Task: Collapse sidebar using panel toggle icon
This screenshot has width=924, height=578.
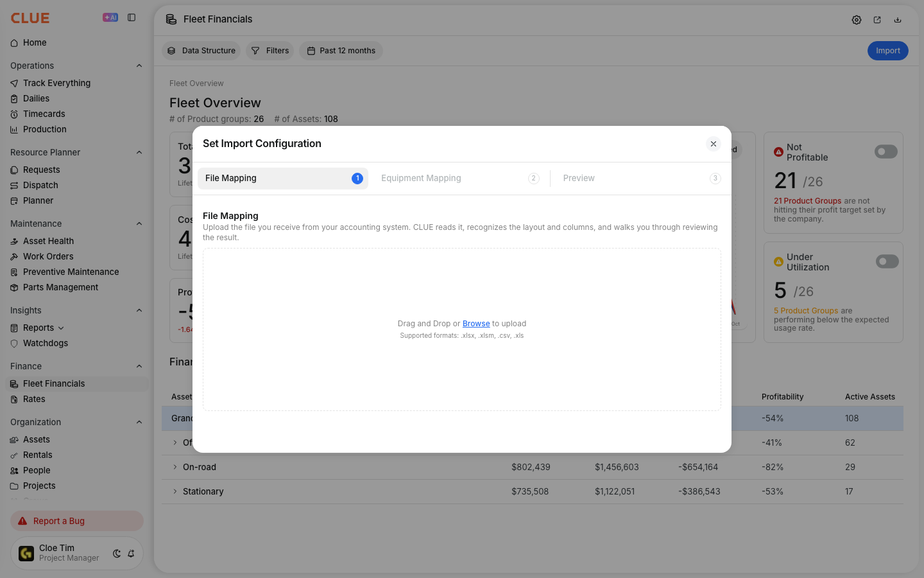Action: pos(132,18)
